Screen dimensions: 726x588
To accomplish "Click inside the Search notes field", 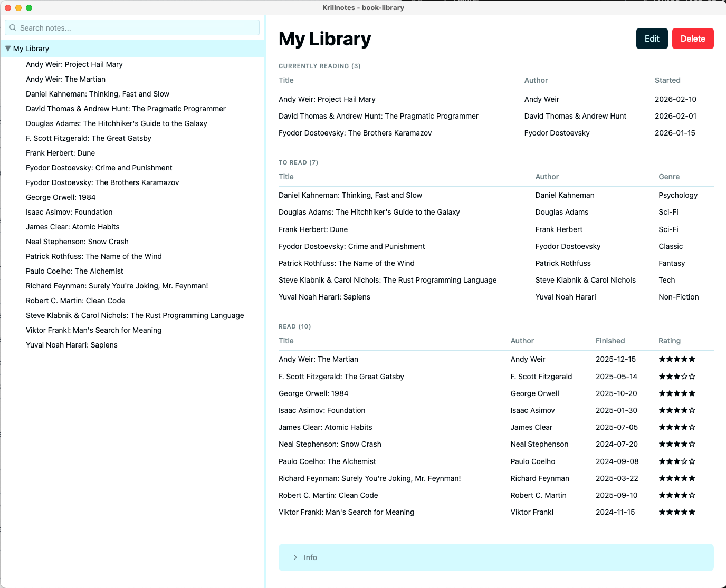I will point(132,27).
